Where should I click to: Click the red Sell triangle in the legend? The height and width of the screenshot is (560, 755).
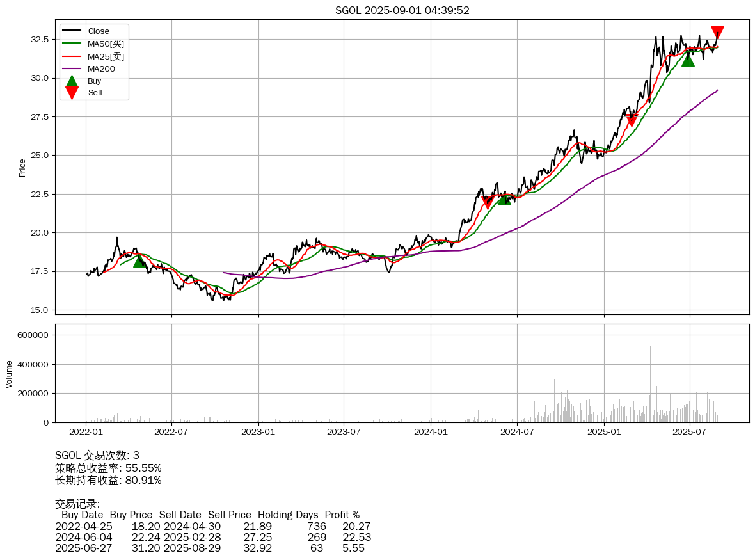[72, 93]
